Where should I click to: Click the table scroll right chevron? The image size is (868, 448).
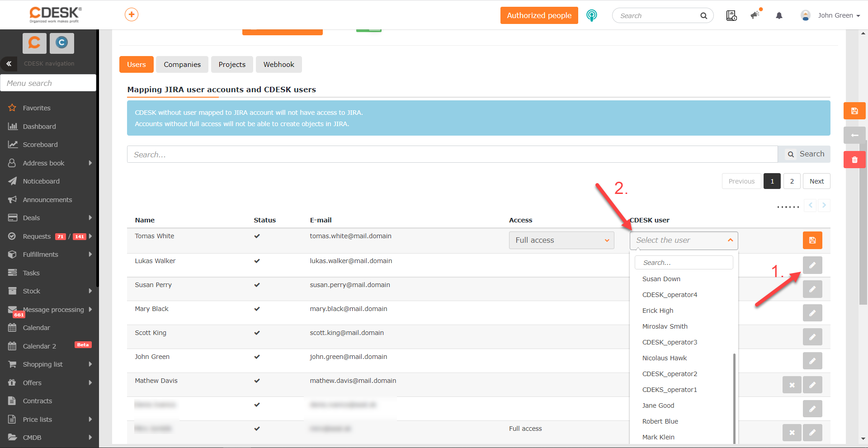tap(824, 205)
